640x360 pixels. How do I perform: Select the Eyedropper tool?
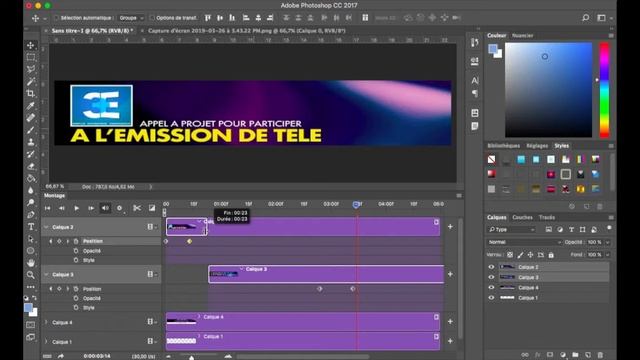31,106
